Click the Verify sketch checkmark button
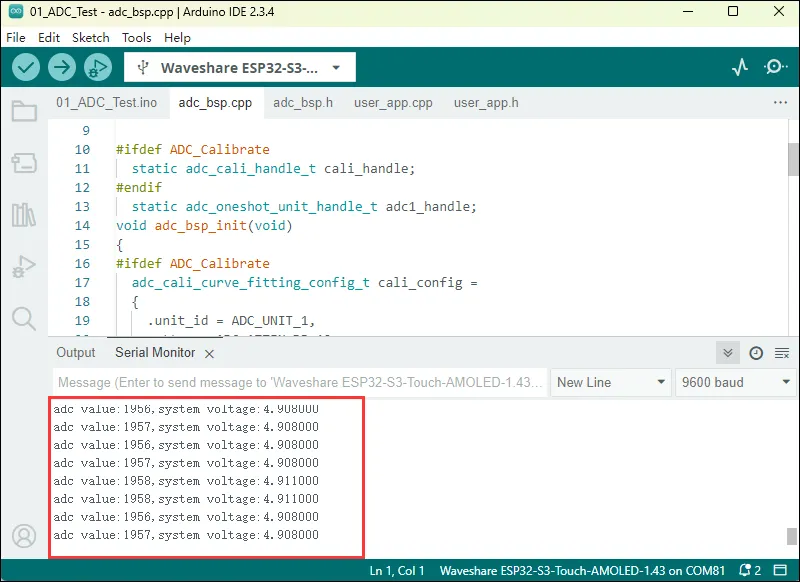 click(26, 67)
